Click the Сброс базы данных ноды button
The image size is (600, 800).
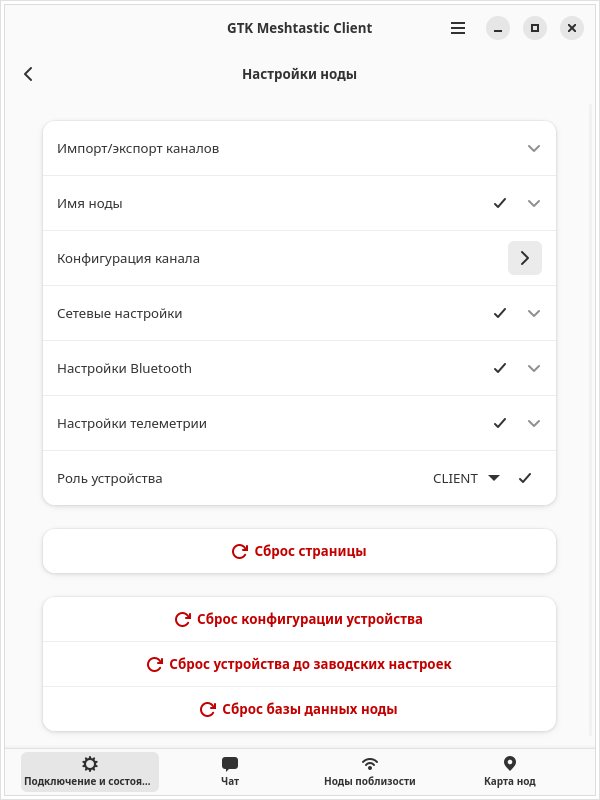point(299,709)
